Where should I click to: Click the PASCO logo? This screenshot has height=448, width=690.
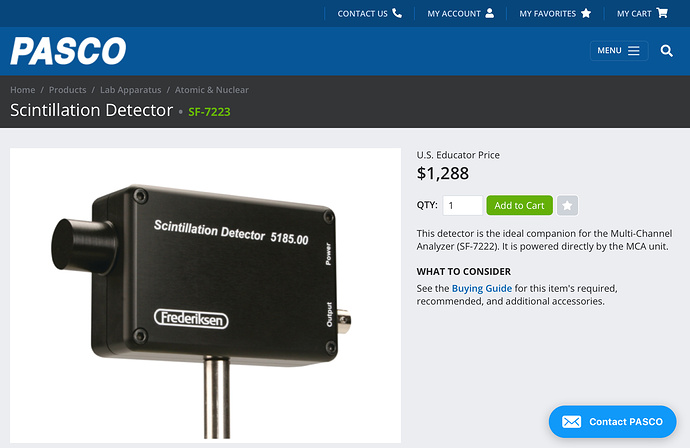[68, 51]
